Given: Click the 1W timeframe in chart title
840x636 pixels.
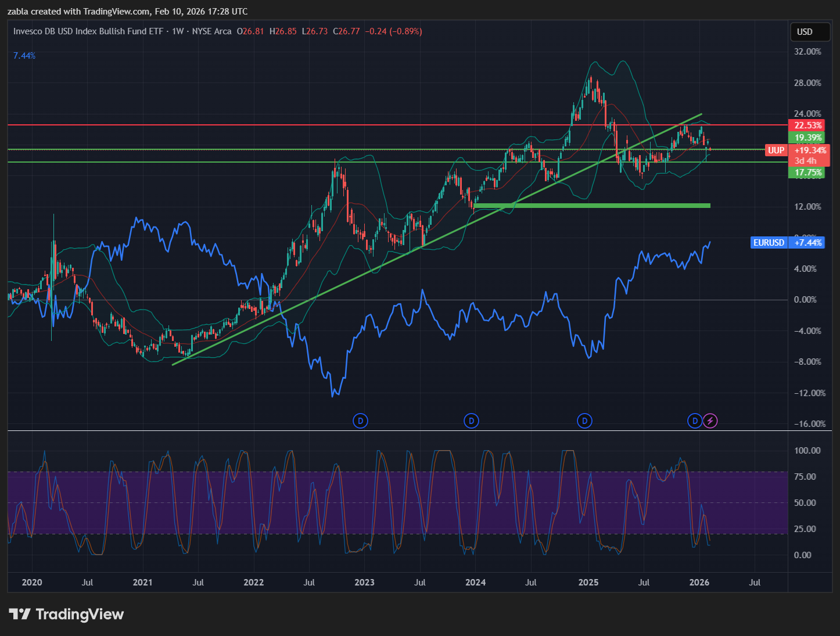Looking at the screenshot, I should (x=178, y=31).
